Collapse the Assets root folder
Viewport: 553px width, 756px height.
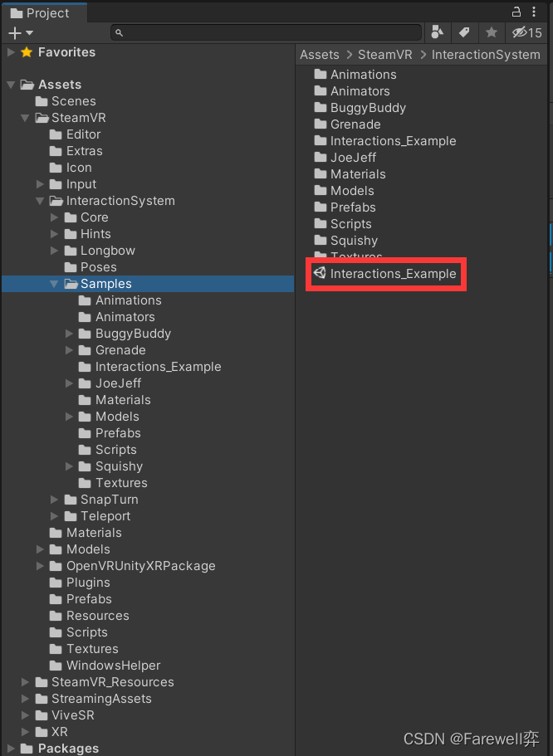(11, 85)
